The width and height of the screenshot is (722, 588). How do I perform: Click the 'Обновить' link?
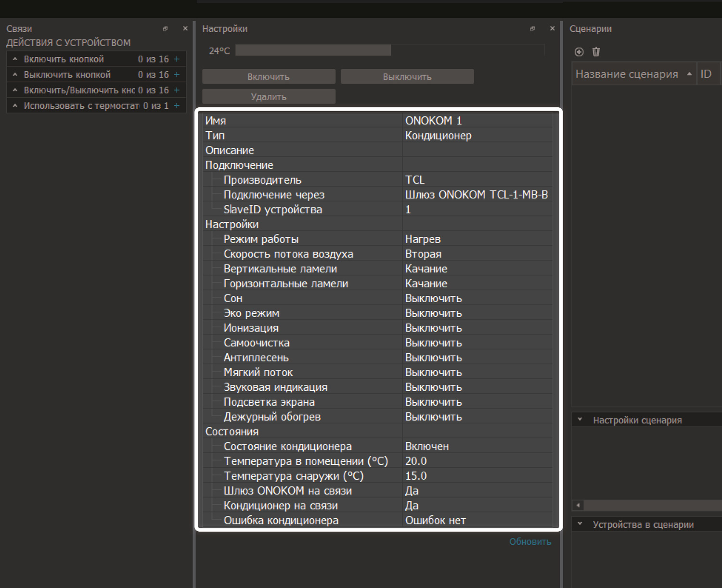[x=530, y=542]
